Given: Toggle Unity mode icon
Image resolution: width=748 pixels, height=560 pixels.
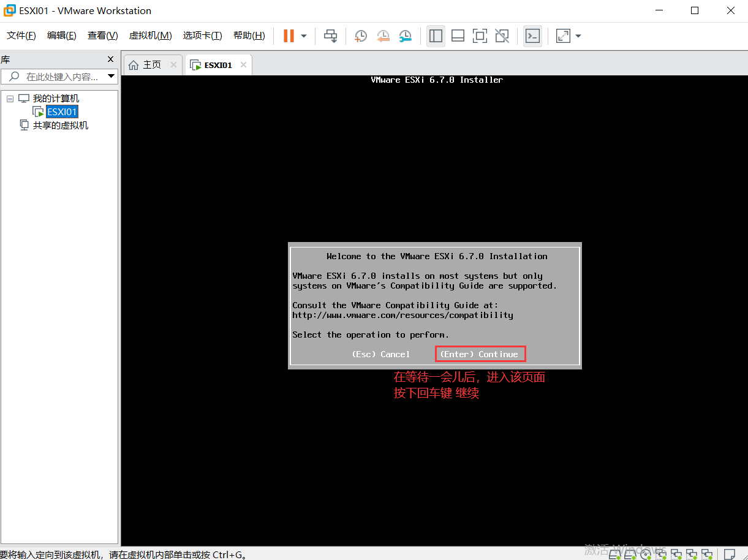Looking at the screenshot, I should pyautogui.click(x=502, y=36).
